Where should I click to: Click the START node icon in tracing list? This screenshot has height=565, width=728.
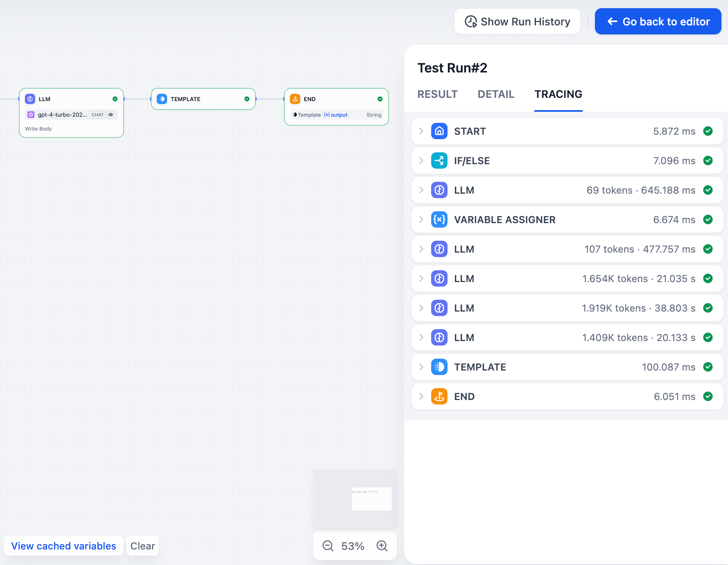point(439,131)
